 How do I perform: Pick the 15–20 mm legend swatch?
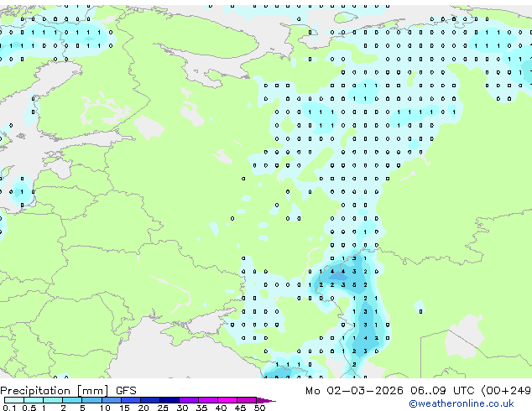pyautogui.click(x=131, y=400)
